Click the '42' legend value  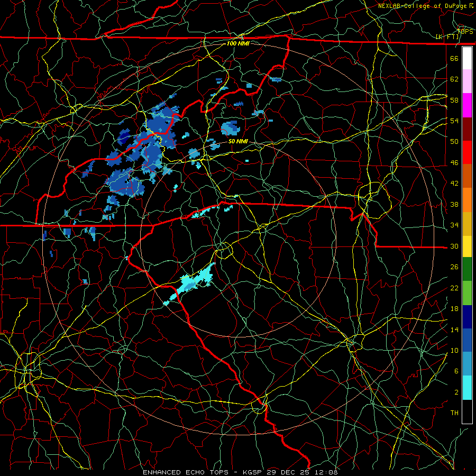tap(454, 184)
